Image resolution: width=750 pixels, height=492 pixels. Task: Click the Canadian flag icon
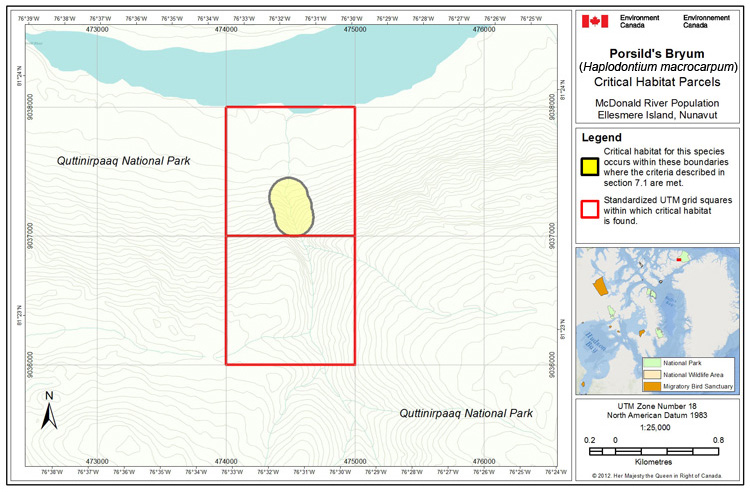pos(597,20)
